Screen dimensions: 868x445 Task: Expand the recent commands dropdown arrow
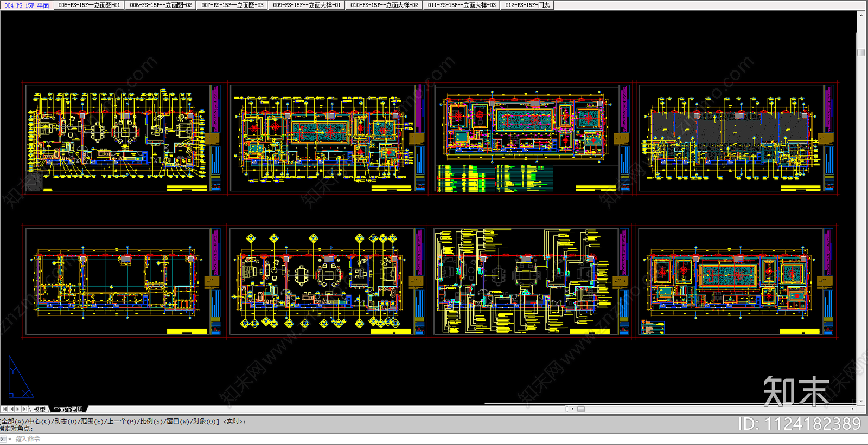pyautogui.click(x=10, y=439)
